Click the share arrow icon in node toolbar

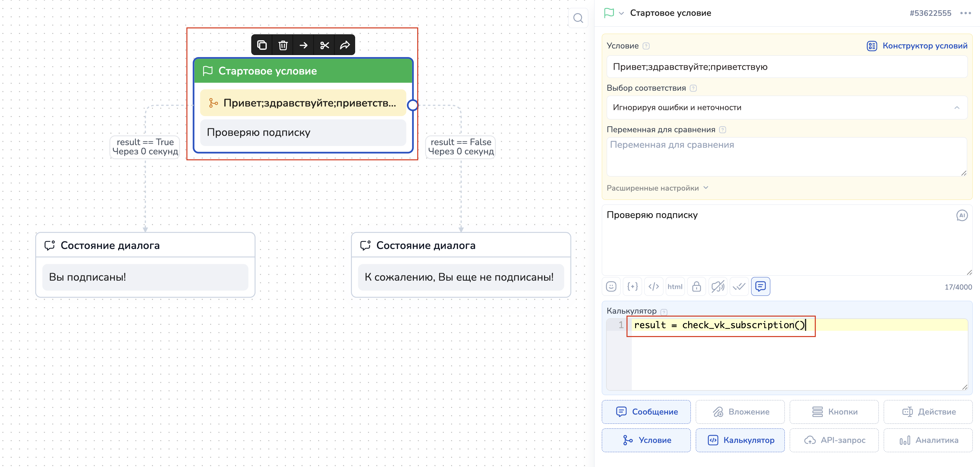click(x=345, y=45)
